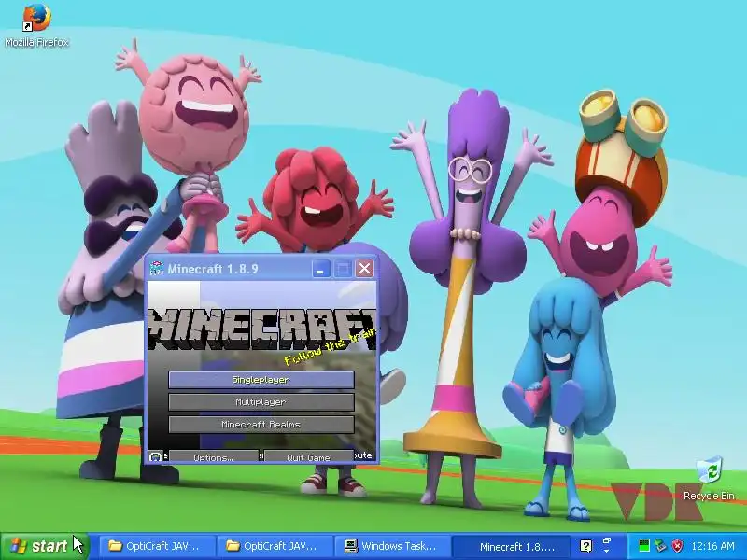Viewport: 747px width, 560px height.
Task: Minimize the Minecraft 1.8.9 window
Action: (320, 269)
